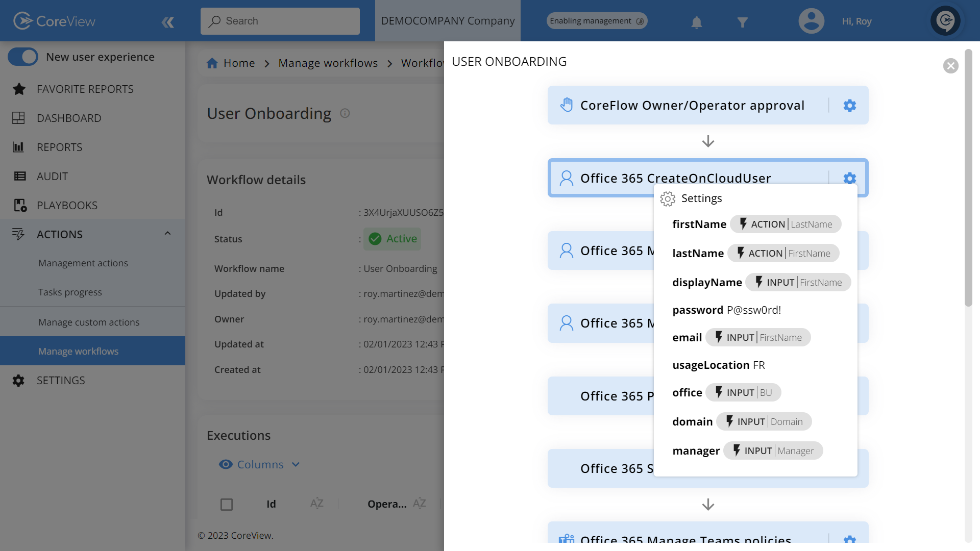
Task: Open settings gear on Office 365 CreateOnCloudUser step
Action: (x=849, y=178)
